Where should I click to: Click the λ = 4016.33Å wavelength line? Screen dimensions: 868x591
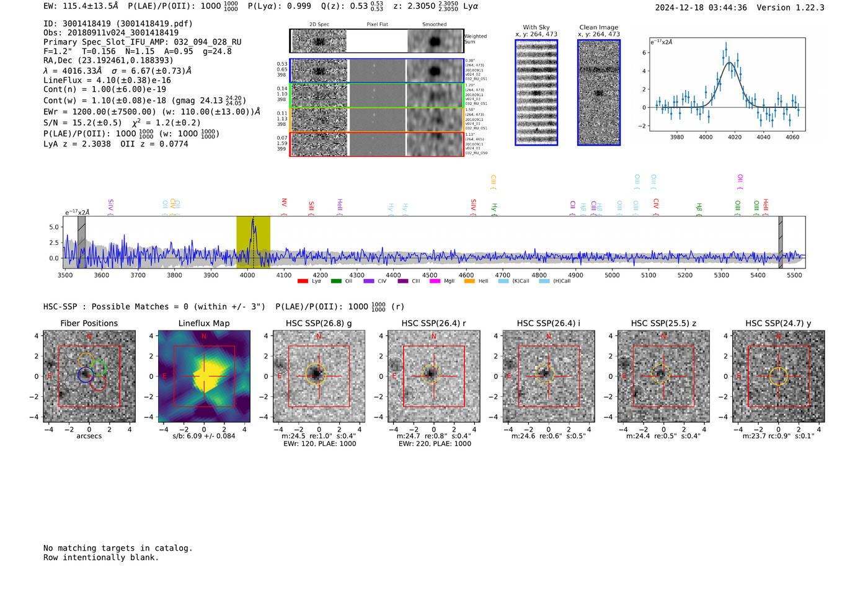(x=117, y=71)
